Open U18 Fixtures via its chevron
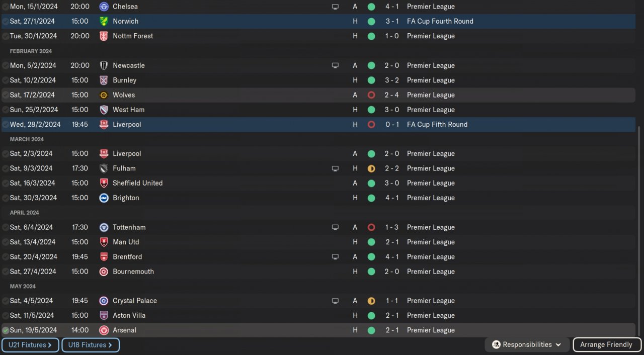Screen dimensions: 644x355 tap(109, 345)
